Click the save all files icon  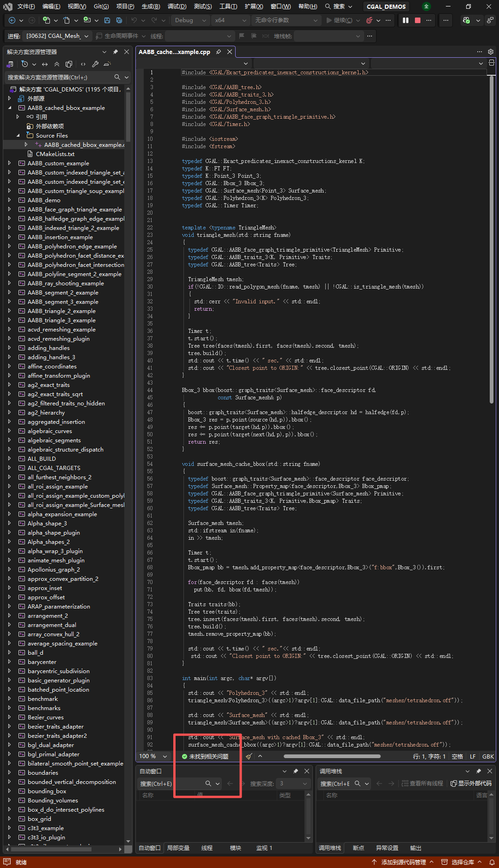[119, 20]
